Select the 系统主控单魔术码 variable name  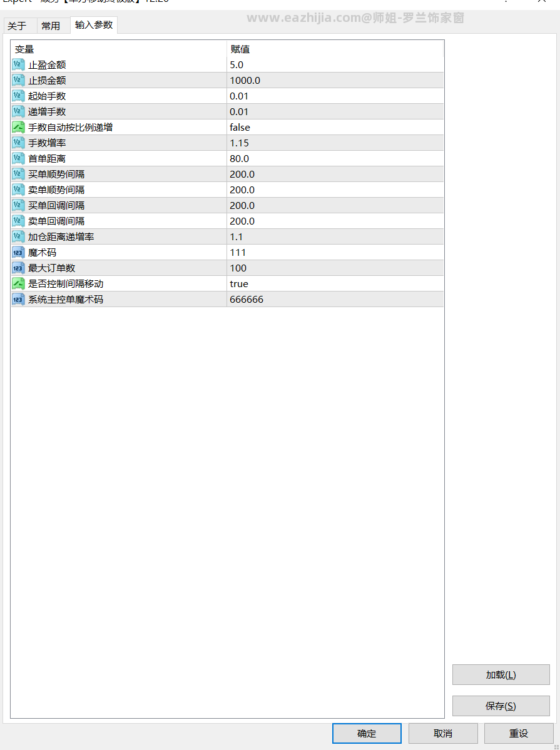point(66,299)
